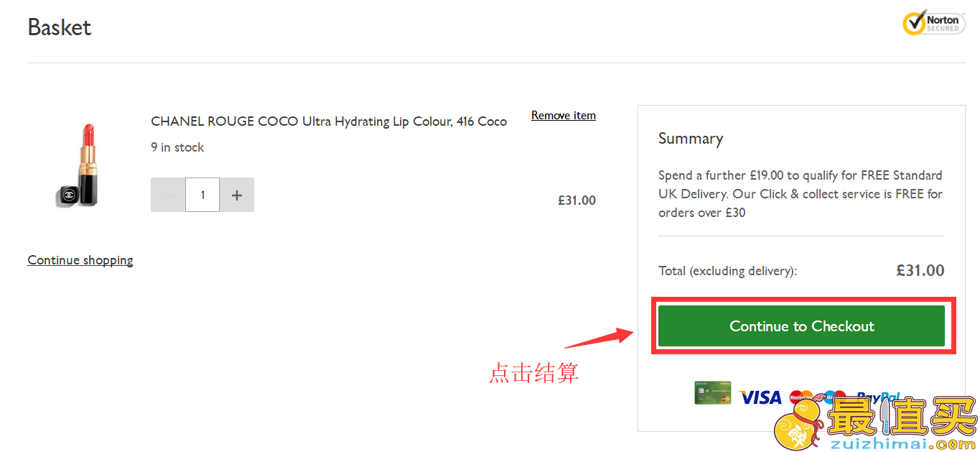
Task: Click the Visa payment logo
Action: pos(760,397)
